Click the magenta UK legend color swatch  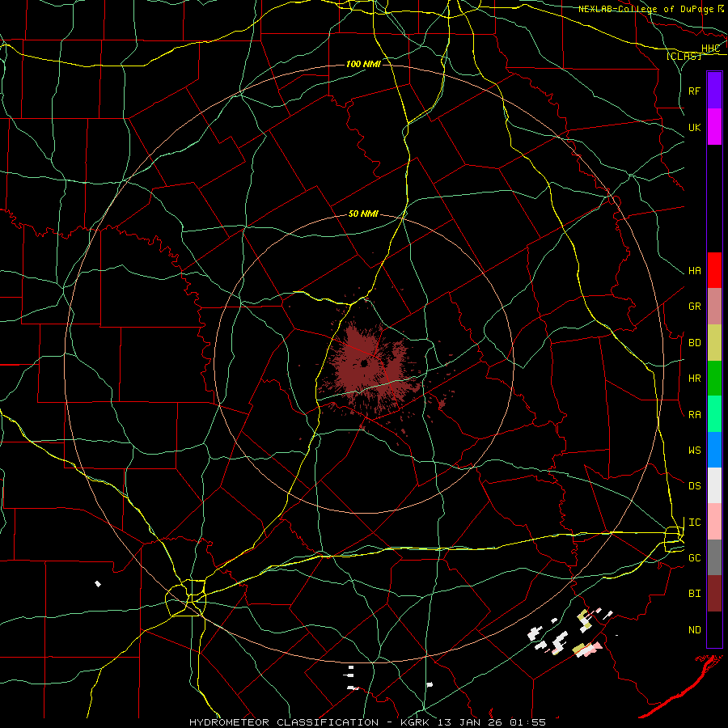point(714,127)
